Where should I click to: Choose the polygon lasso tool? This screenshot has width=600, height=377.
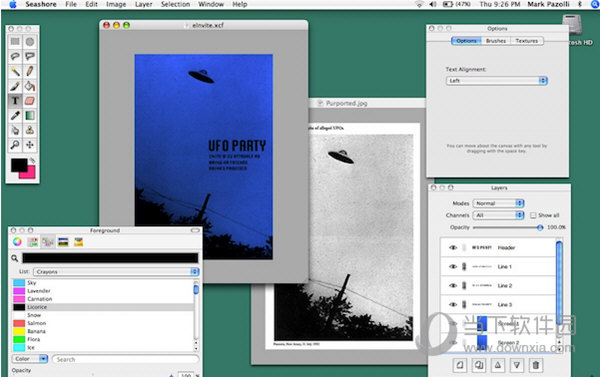coord(30,56)
